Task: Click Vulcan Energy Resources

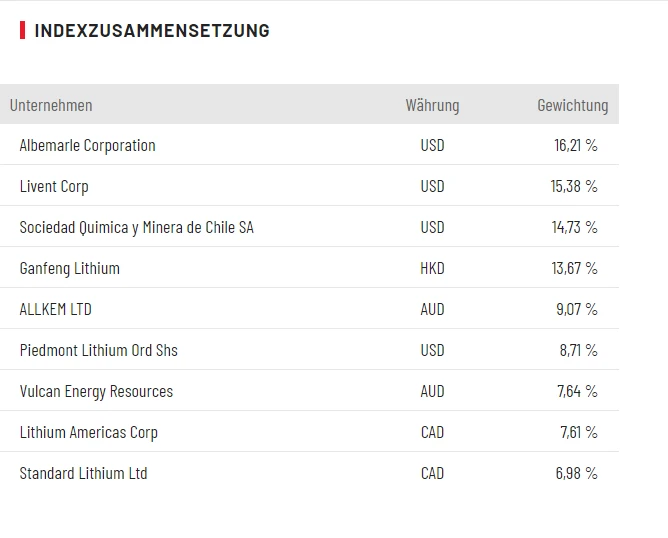Action: pos(96,391)
